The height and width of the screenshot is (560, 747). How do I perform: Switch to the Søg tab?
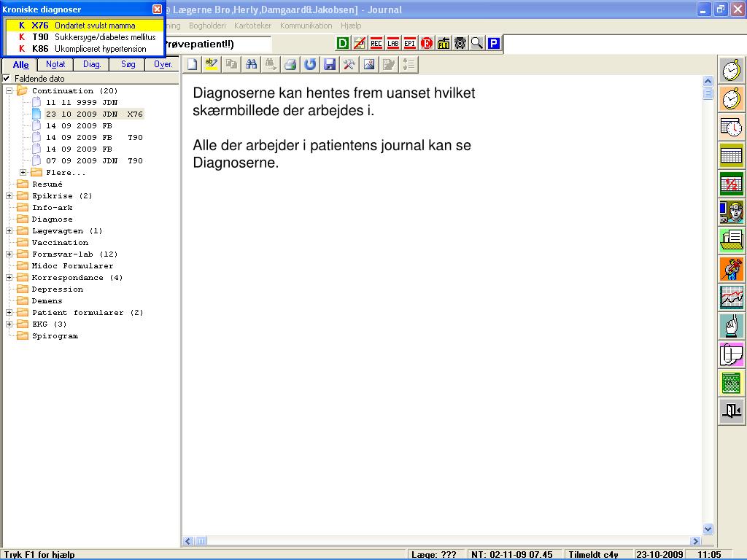(128, 64)
